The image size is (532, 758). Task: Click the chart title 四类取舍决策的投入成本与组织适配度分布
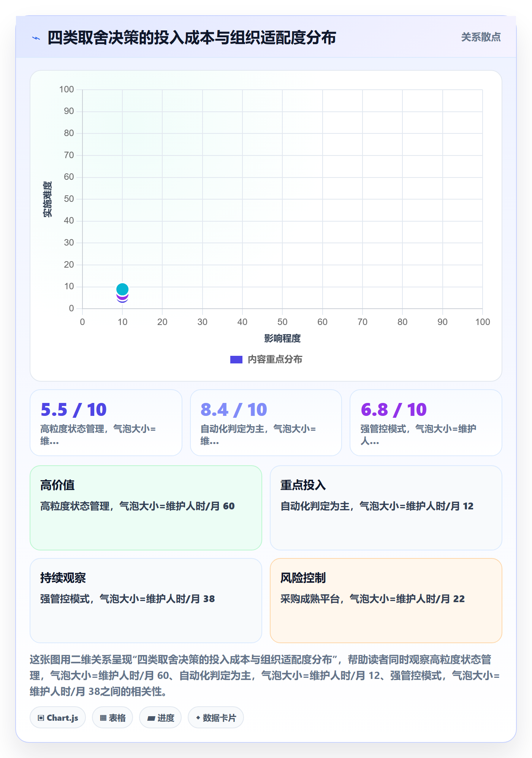point(192,38)
